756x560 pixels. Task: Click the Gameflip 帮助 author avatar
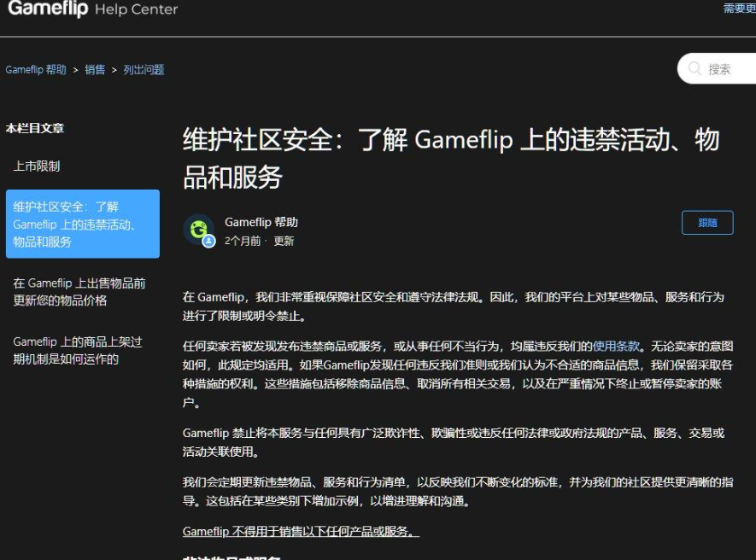pyautogui.click(x=199, y=230)
